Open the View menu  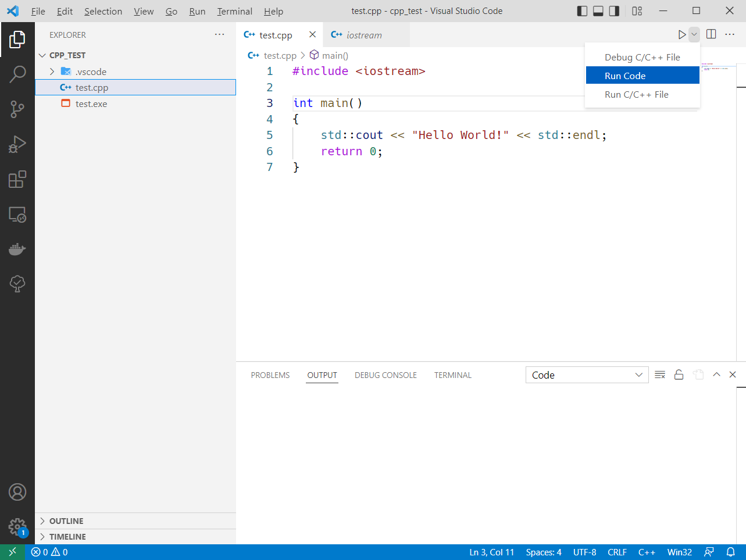pos(144,11)
